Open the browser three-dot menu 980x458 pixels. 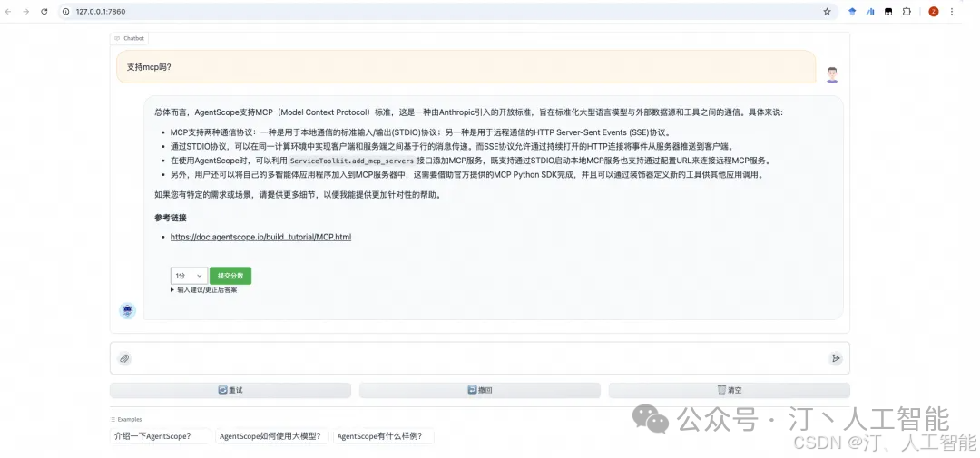(952, 11)
